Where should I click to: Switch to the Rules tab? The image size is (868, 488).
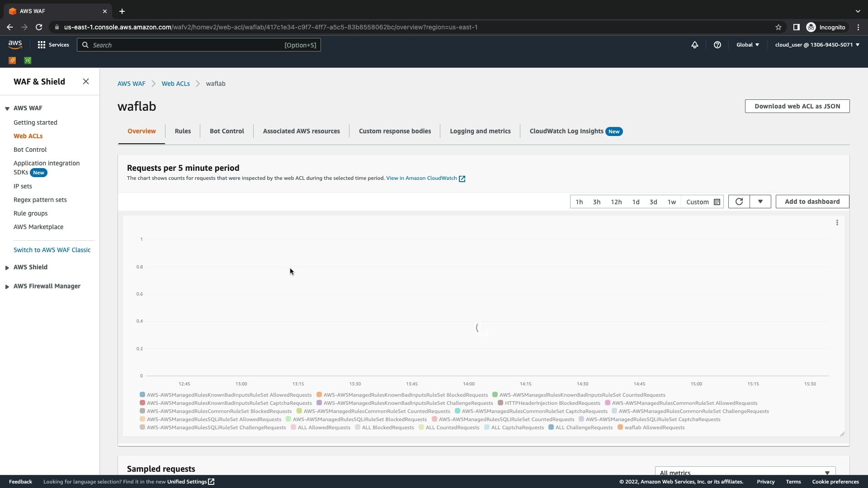[x=183, y=131]
